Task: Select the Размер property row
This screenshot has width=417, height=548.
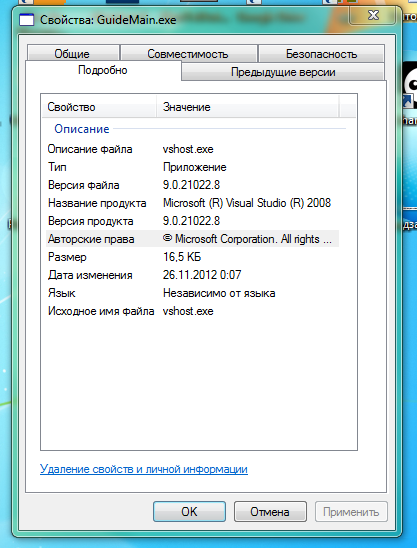Action: 193,257
